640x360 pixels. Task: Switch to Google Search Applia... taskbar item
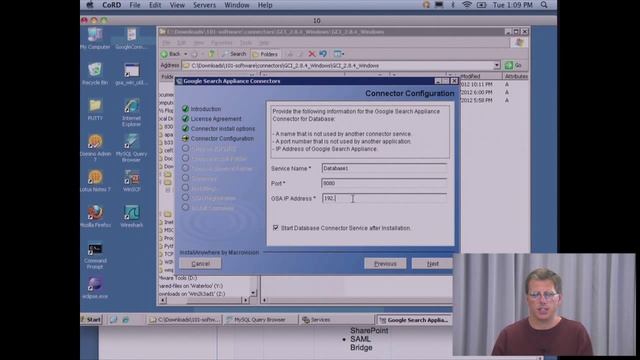pyautogui.click(x=414, y=320)
